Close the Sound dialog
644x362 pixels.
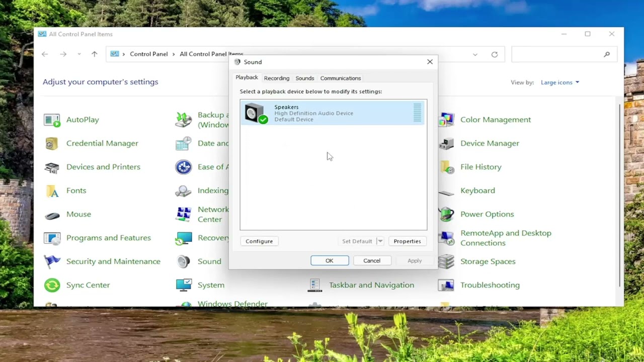point(430,62)
